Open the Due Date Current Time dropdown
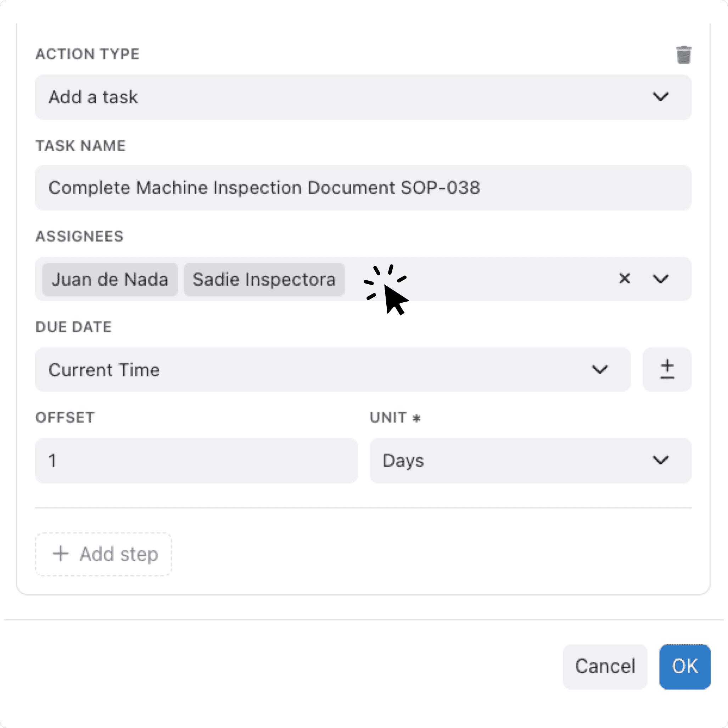The height and width of the screenshot is (728, 728). coord(333,369)
